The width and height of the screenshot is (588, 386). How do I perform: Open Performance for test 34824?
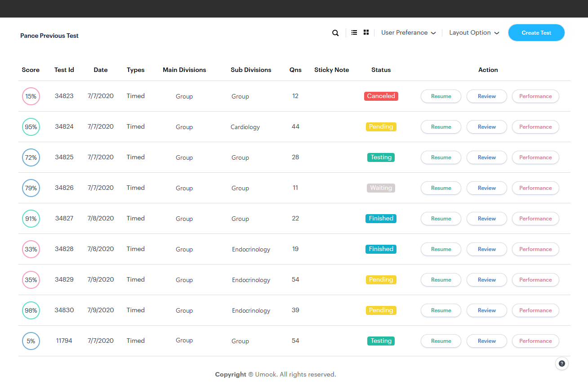pos(535,127)
